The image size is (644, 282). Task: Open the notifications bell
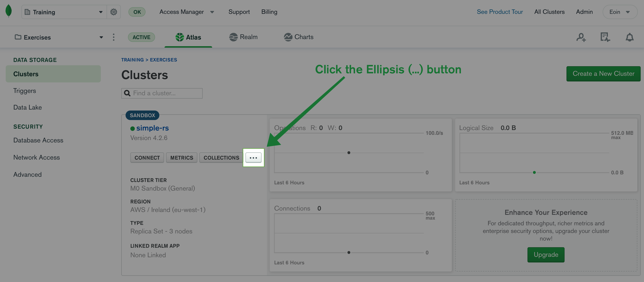click(x=629, y=37)
